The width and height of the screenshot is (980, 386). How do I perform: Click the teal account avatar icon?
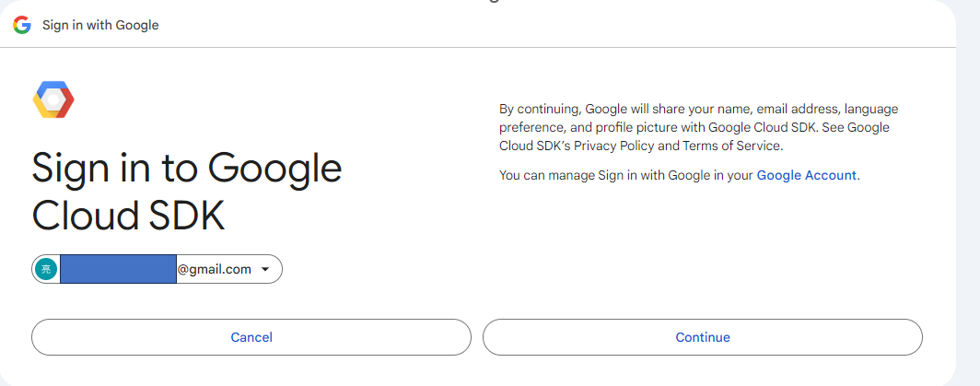[45, 269]
